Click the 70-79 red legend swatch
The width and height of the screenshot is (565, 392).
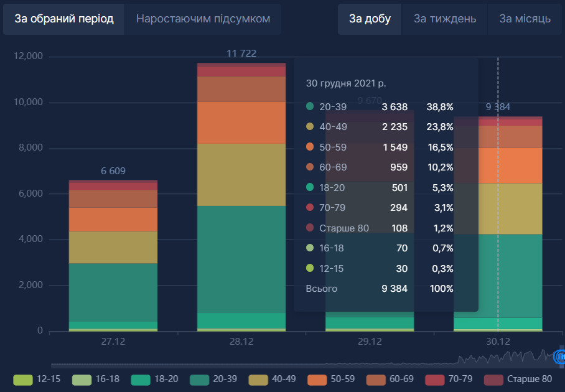point(435,379)
